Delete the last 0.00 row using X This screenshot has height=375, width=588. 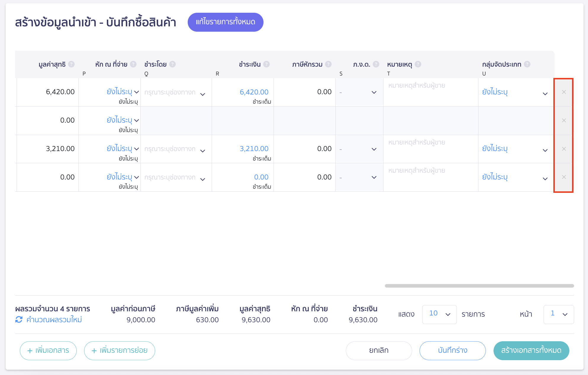click(x=563, y=177)
